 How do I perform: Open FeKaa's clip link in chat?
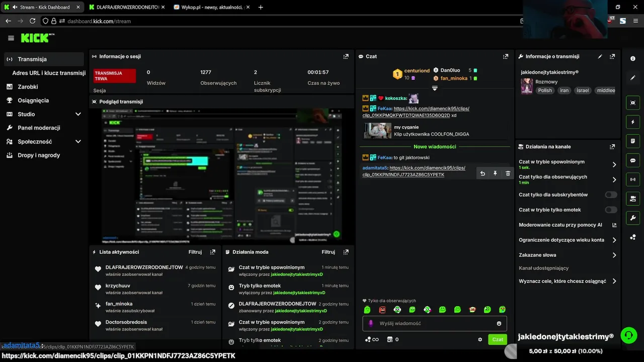pyautogui.click(x=416, y=112)
